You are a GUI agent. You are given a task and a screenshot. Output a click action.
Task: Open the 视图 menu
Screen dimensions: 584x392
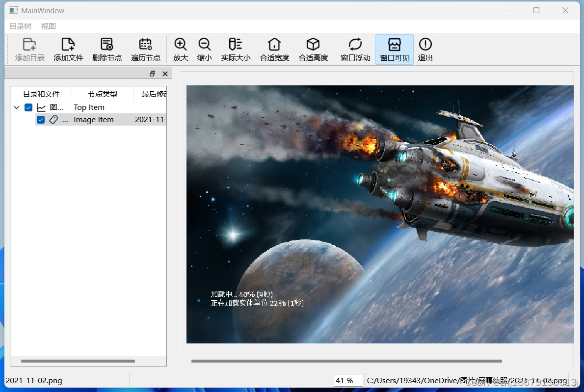pyautogui.click(x=49, y=26)
